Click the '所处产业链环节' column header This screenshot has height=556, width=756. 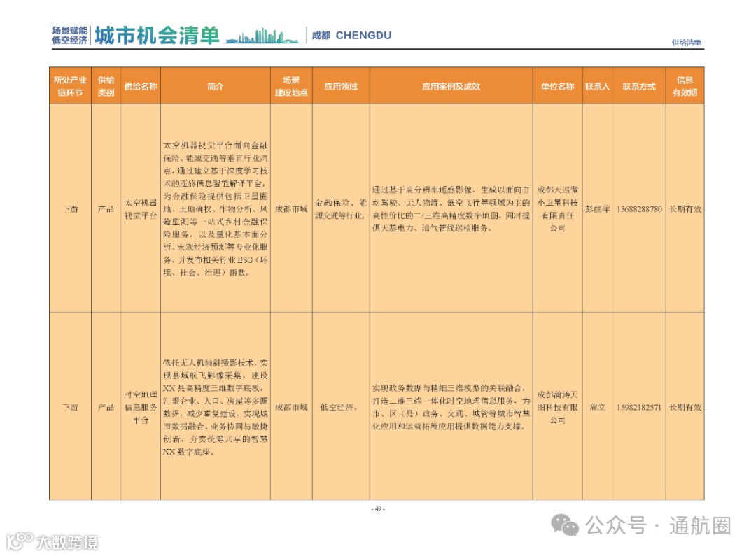(71, 86)
